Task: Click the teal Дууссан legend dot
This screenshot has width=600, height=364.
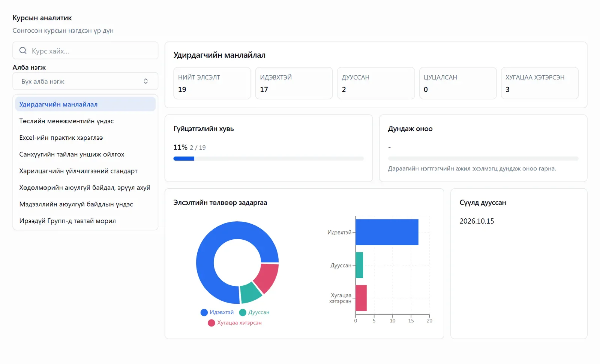Action: click(243, 312)
